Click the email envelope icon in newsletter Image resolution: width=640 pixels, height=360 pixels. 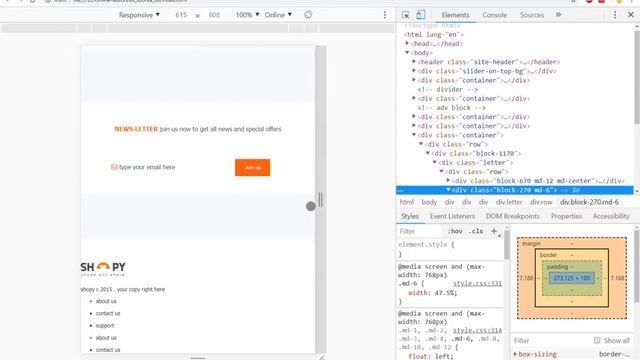click(x=114, y=167)
